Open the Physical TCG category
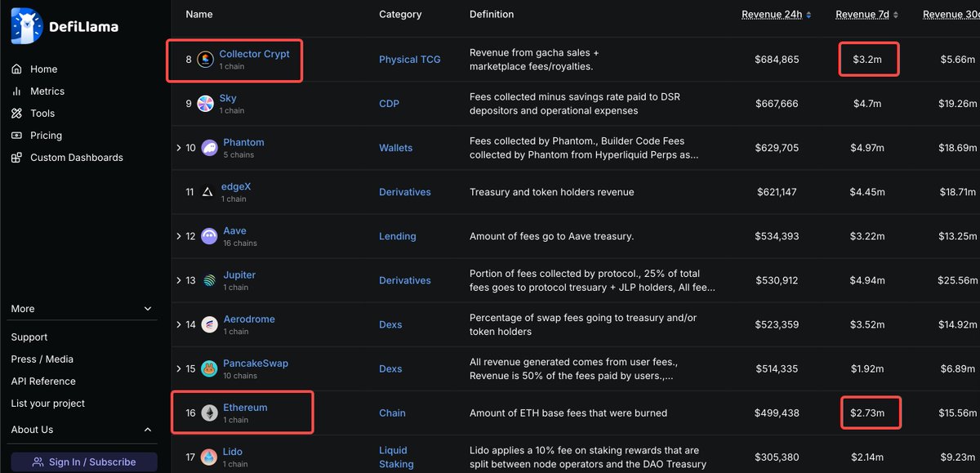The width and height of the screenshot is (980, 473). [410, 60]
